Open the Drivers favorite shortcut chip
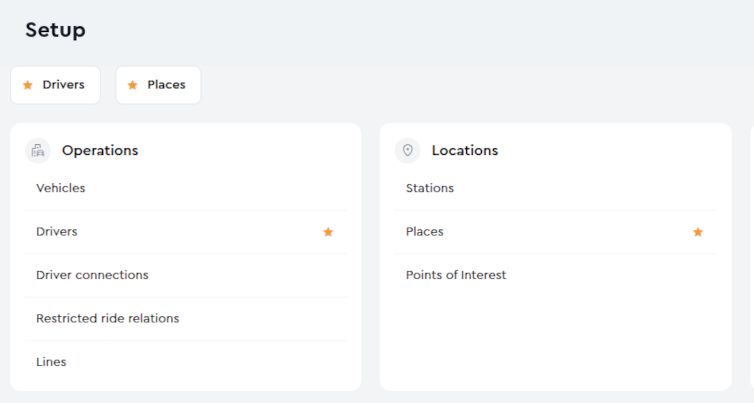 tap(55, 85)
